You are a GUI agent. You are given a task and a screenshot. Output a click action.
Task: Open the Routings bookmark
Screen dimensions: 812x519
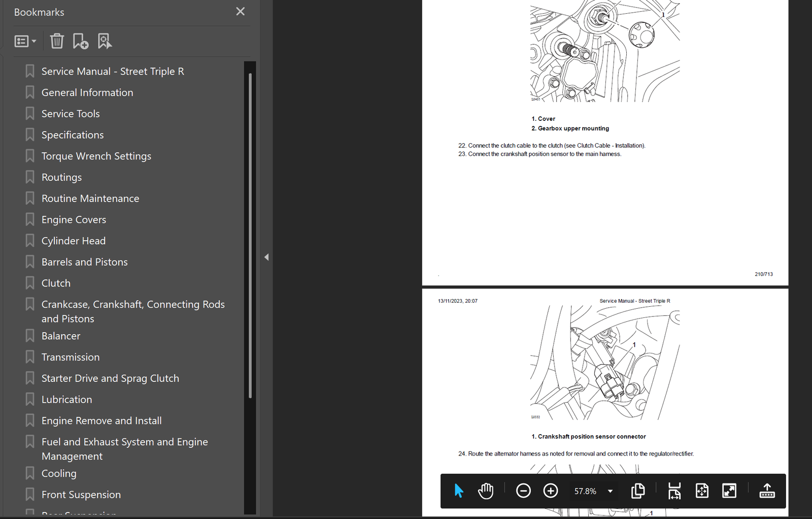click(x=61, y=178)
